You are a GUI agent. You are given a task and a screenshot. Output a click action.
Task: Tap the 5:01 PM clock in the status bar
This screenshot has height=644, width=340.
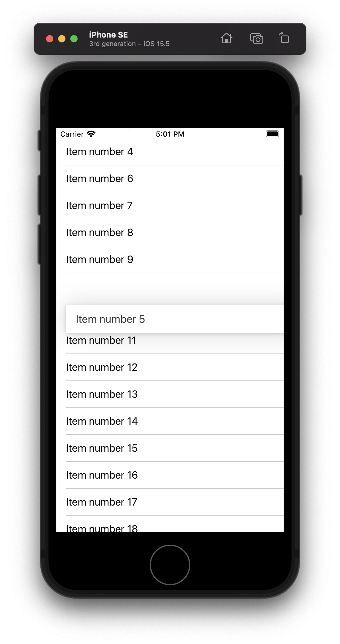pyautogui.click(x=170, y=134)
